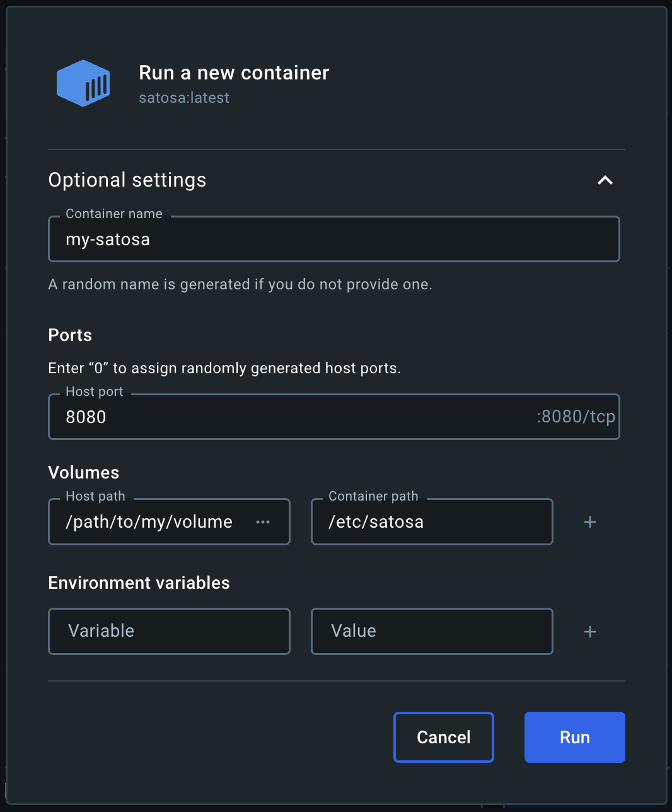Click the blue Run button
This screenshot has height=812, width=672.
pos(575,737)
